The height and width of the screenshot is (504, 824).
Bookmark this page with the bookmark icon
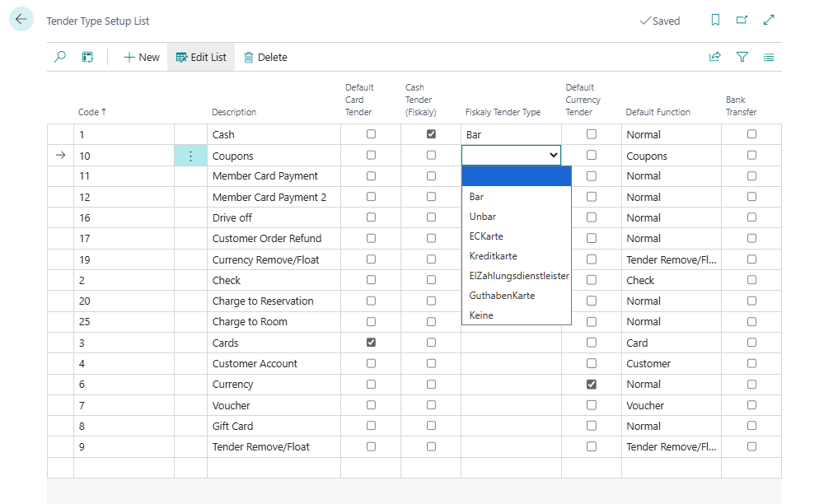pyautogui.click(x=715, y=21)
